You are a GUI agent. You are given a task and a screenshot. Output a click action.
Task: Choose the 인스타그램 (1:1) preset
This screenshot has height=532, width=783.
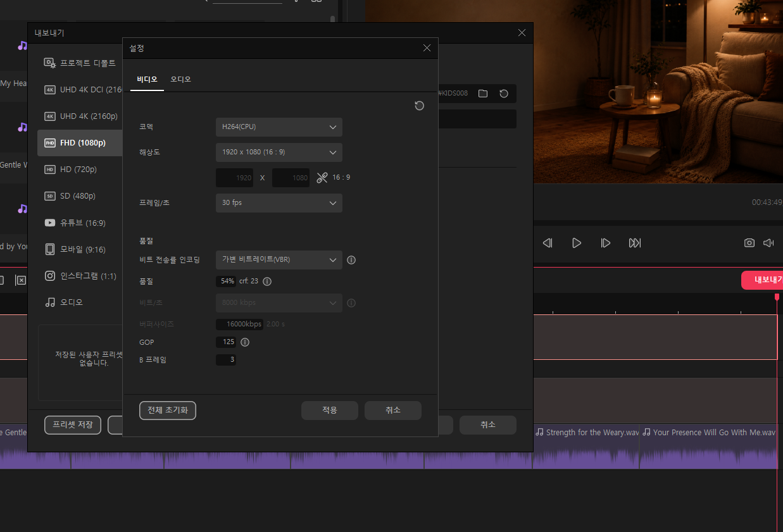coord(80,276)
